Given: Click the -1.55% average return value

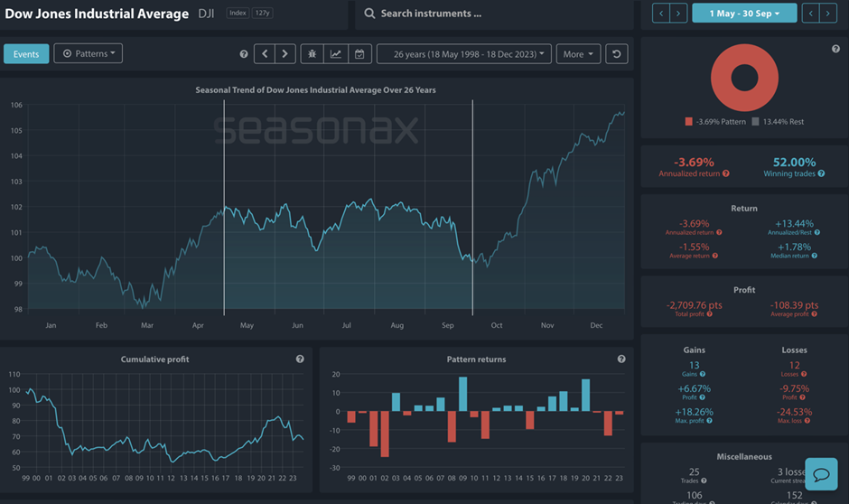Looking at the screenshot, I should 695,247.
